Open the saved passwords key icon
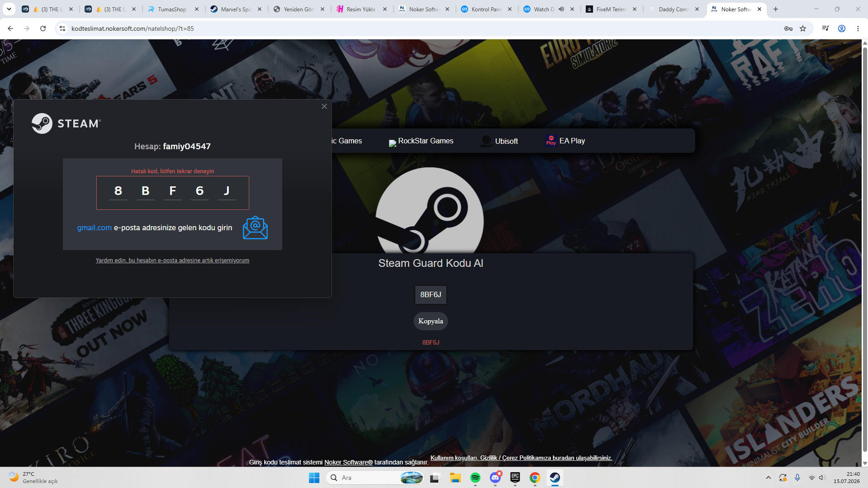Image resolution: width=868 pixels, height=488 pixels. coord(788,28)
